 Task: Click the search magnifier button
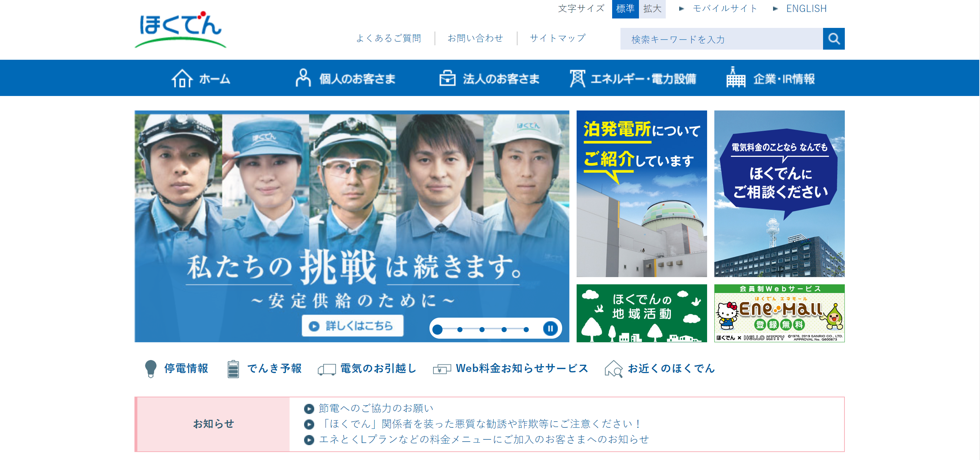pos(834,39)
